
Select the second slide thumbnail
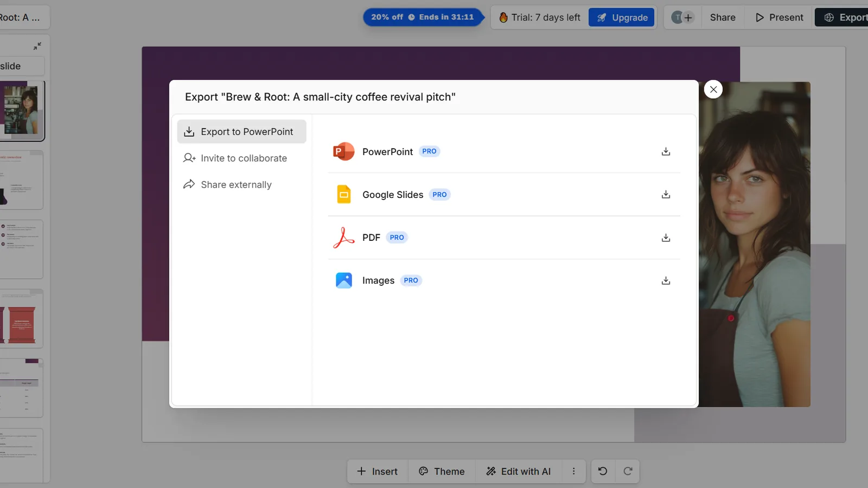21,180
